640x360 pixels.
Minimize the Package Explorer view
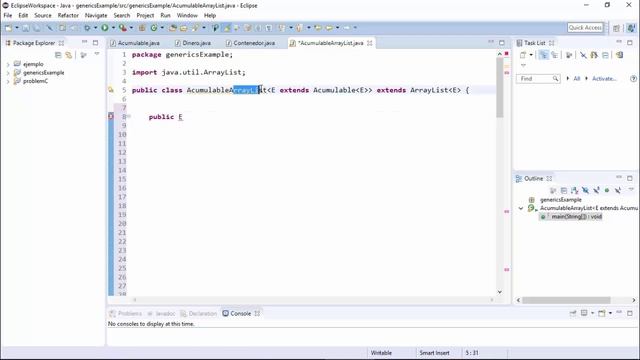84,42
